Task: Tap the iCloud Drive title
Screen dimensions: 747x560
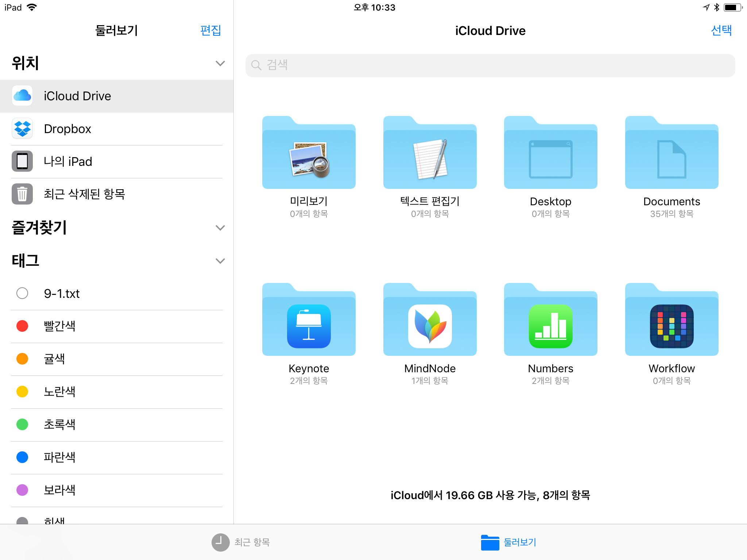Action: pos(490,31)
